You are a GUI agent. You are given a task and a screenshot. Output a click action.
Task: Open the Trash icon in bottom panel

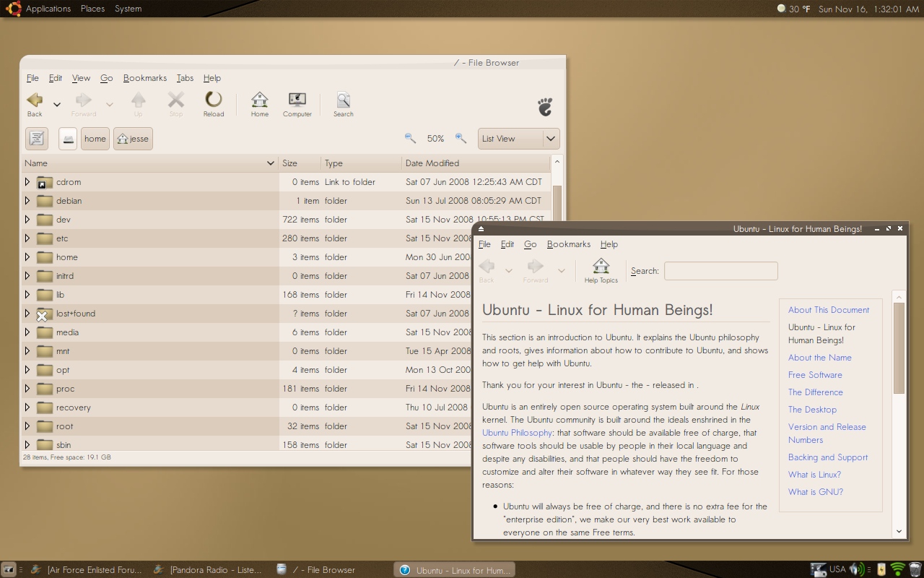pyautogui.click(x=915, y=569)
